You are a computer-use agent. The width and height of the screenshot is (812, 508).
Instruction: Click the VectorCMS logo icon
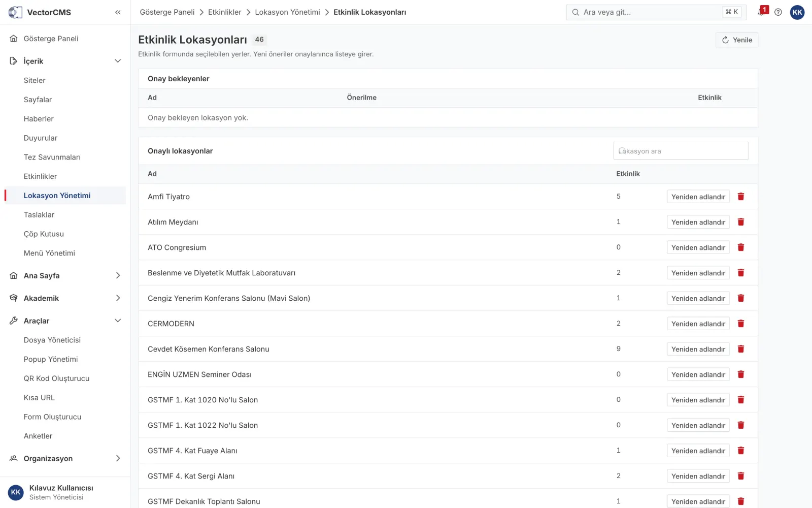pos(15,12)
